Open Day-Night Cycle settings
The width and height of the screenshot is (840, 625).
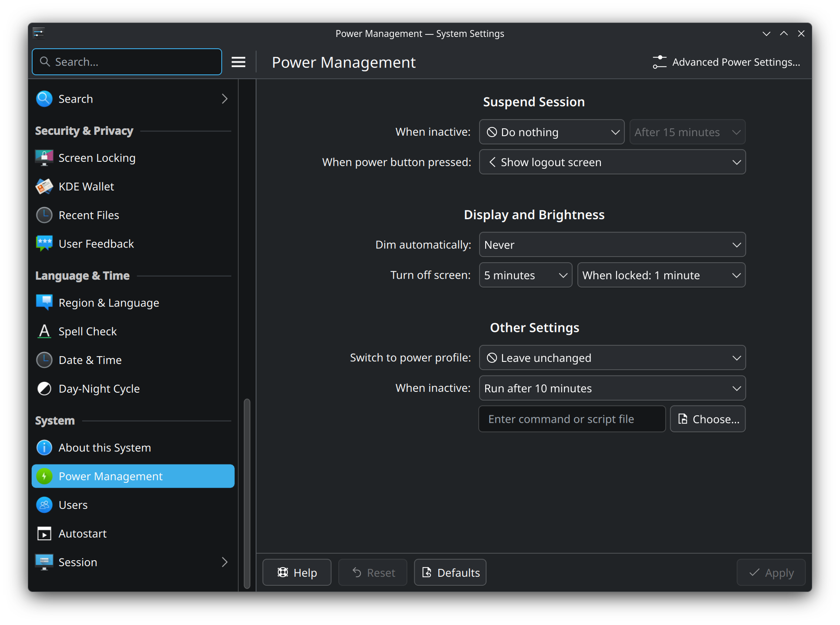coord(99,389)
